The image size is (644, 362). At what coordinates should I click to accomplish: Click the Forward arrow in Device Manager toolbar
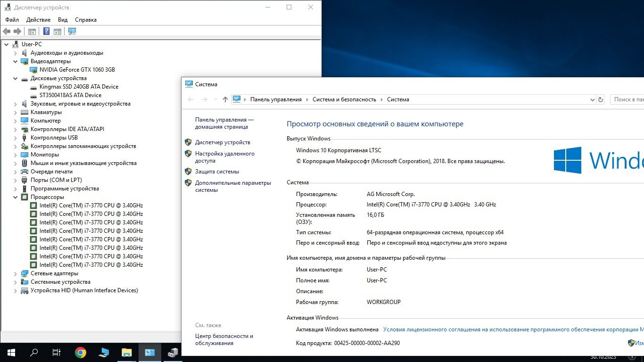coord(17,32)
